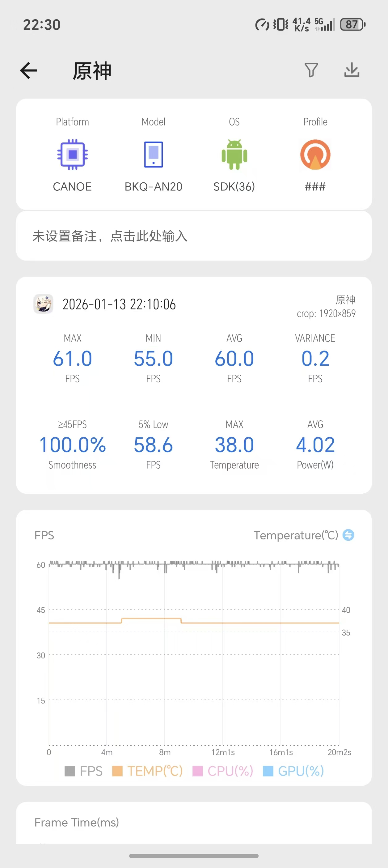
Task: Tap the CANOE platform chip icon
Action: [72, 154]
